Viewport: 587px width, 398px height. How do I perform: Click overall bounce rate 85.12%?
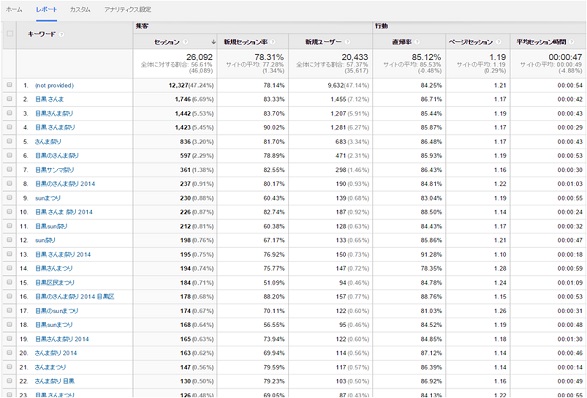[426, 57]
